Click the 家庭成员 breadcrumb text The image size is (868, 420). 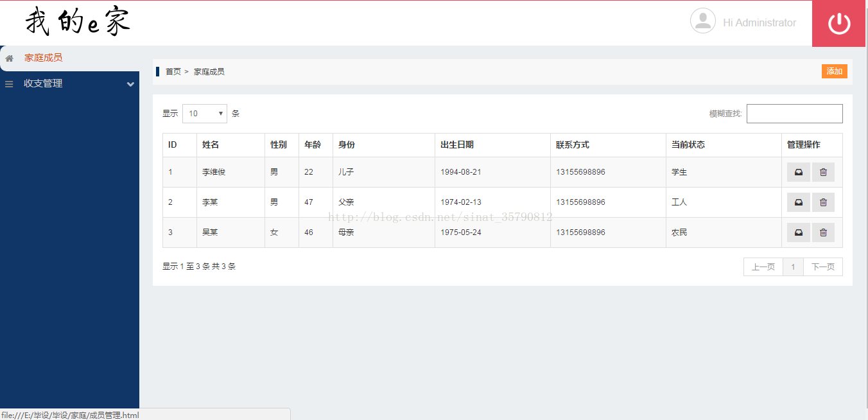click(x=209, y=72)
